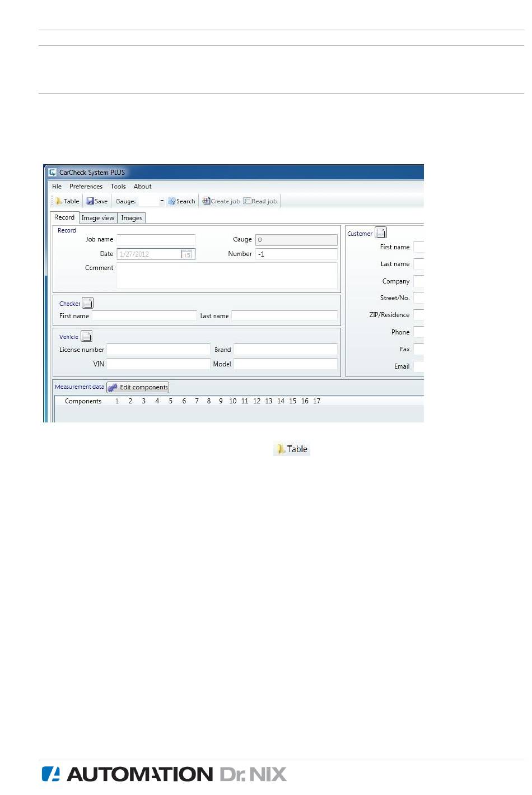Click the Customer document icon
This screenshot has height=795, width=532.
click(x=381, y=233)
